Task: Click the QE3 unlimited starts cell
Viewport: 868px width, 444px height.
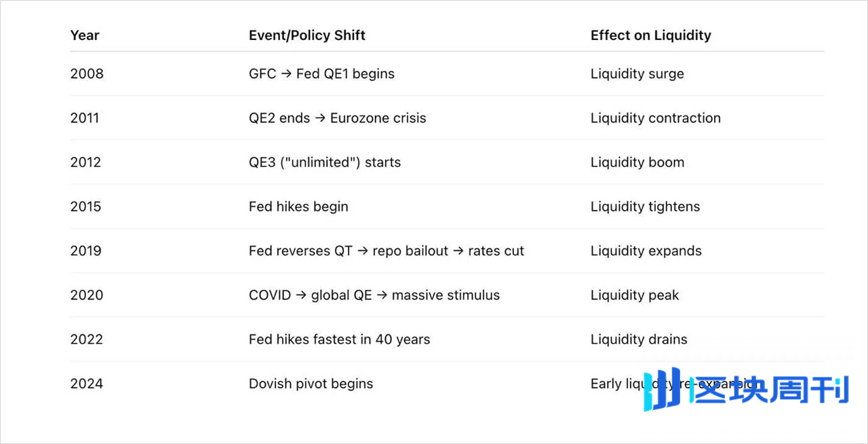Action: coord(325,162)
